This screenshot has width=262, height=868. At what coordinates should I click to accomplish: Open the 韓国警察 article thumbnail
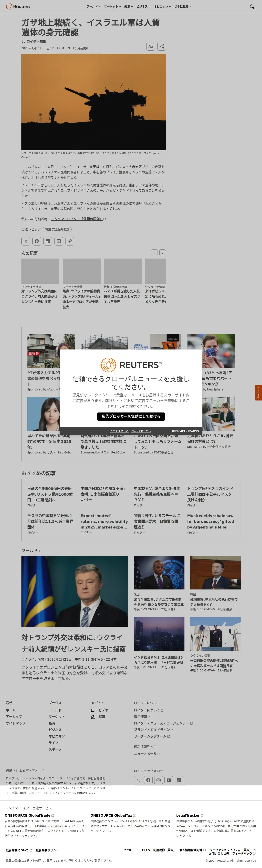(x=215, y=573)
